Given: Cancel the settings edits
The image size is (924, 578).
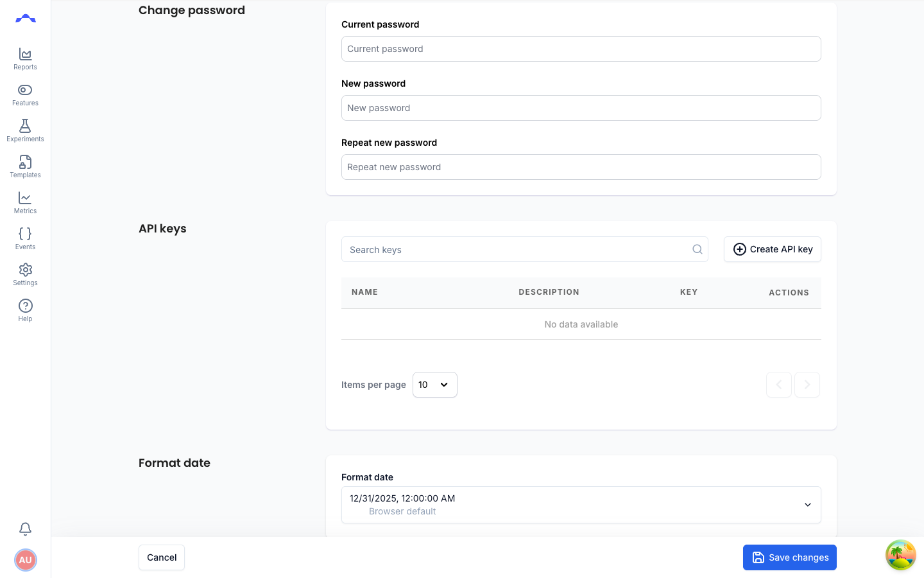Looking at the screenshot, I should coord(162,557).
